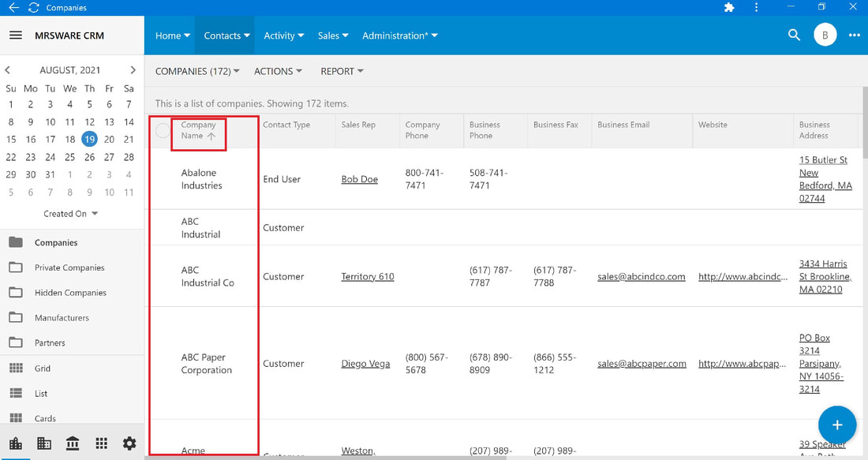The height and width of the screenshot is (460, 868).
Task: Switch to List view
Action: (41, 393)
